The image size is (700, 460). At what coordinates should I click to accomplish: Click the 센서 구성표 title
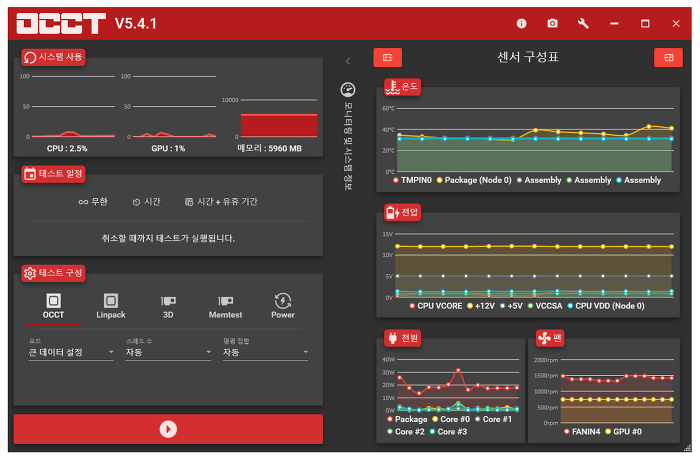[528, 57]
